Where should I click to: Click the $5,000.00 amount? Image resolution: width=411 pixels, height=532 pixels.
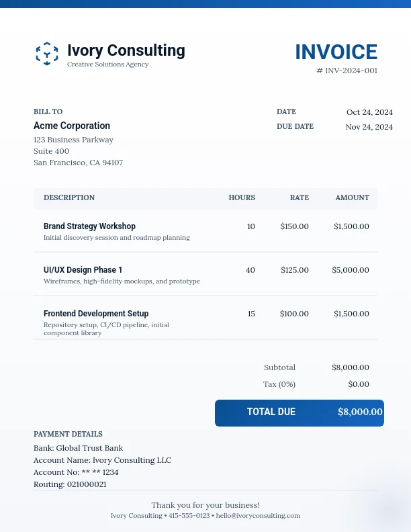350,270
